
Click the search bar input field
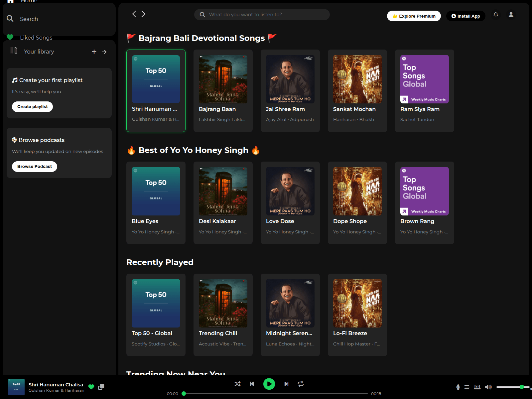[x=262, y=15]
